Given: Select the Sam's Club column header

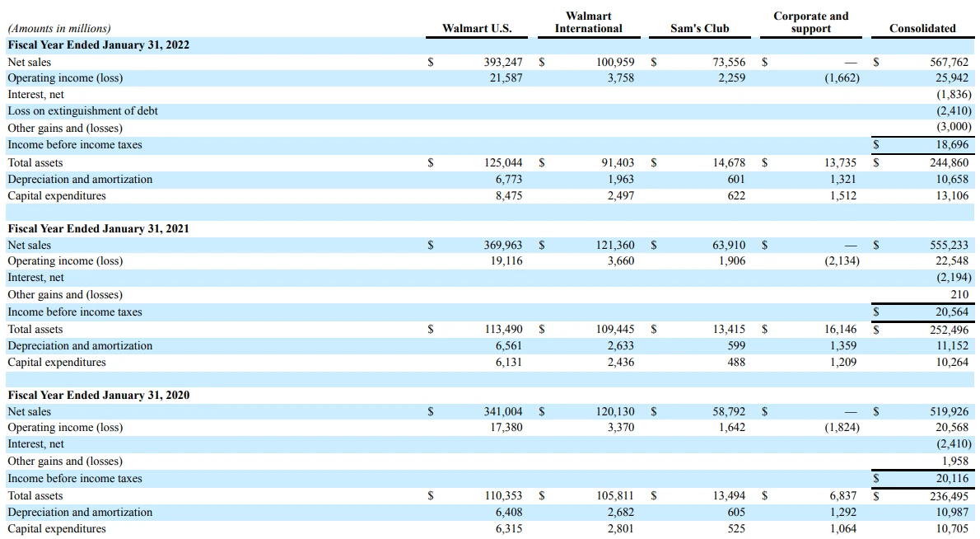Looking at the screenshot, I should [x=699, y=29].
